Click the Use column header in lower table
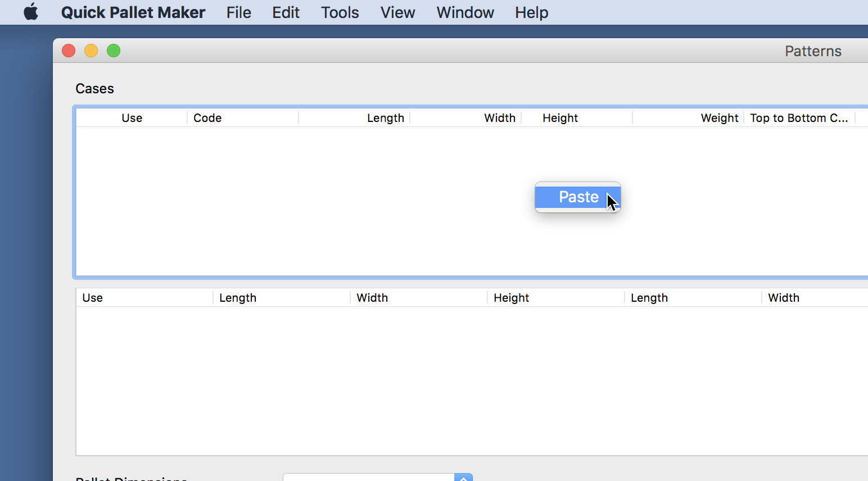868x481 pixels. [144, 298]
